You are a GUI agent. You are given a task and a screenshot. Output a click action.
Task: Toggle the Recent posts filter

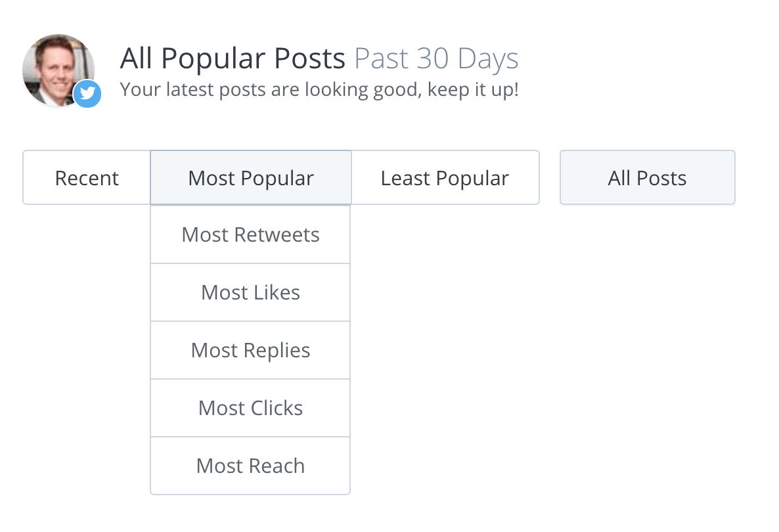(87, 177)
